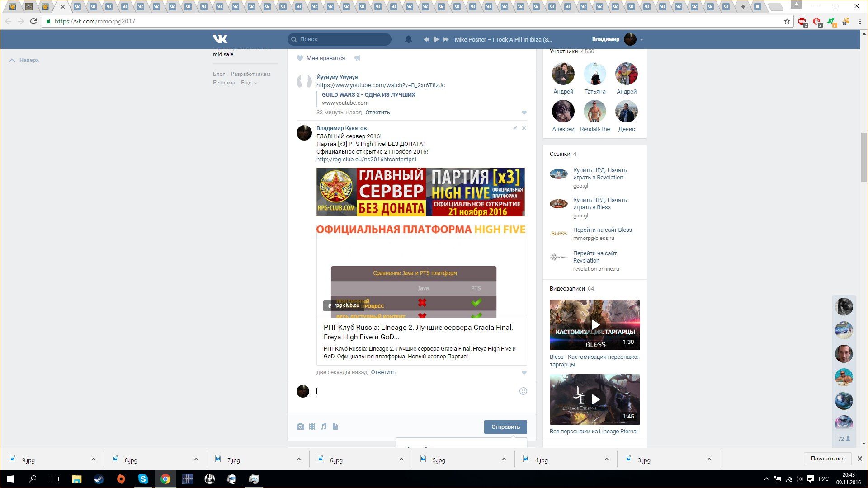Viewport: 868px width, 488px height.
Task: Attach a photo with camera icon
Action: (x=300, y=427)
